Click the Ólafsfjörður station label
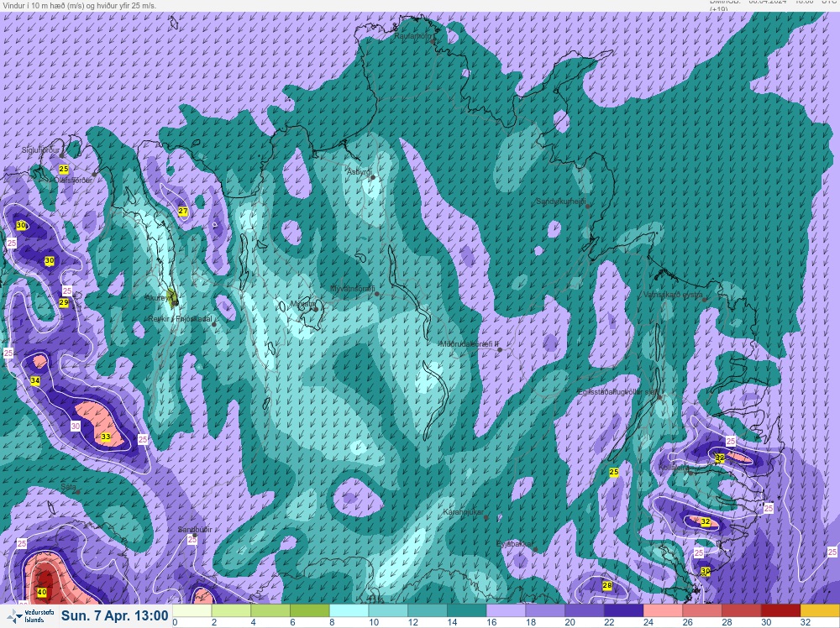The image size is (840, 628). tap(72, 181)
